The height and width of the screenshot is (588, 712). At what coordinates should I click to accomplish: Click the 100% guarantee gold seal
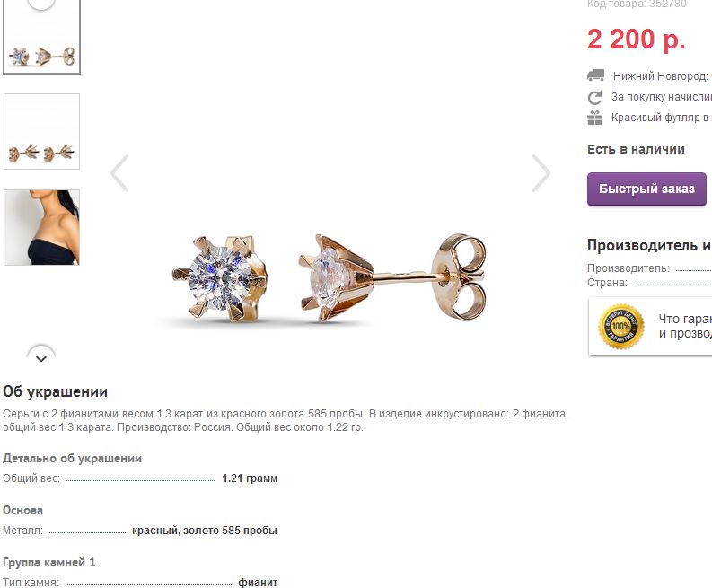pos(621,327)
